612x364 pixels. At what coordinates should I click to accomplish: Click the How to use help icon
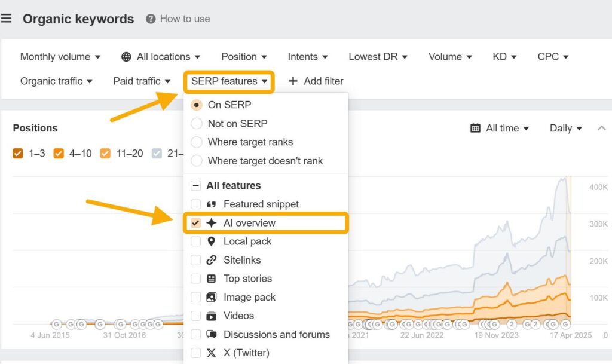pyautogui.click(x=151, y=19)
